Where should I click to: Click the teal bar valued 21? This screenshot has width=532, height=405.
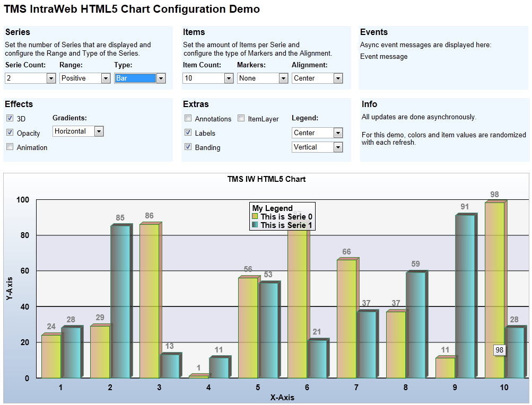(318, 359)
